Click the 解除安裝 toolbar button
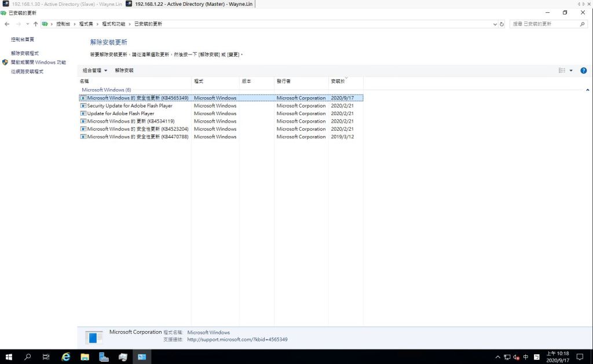This screenshot has width=593, height=364. [x=124, y=70]
